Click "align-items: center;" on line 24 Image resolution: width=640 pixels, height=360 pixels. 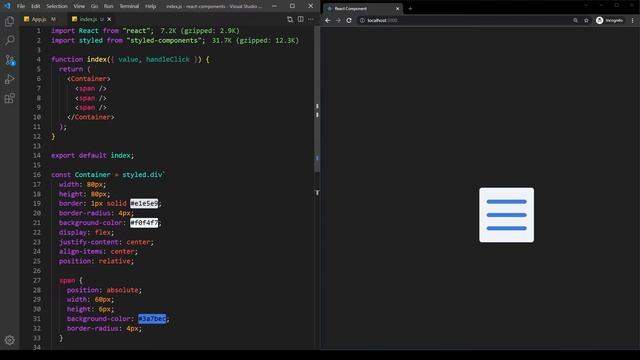pyautogui.click(x=98, y=251)
